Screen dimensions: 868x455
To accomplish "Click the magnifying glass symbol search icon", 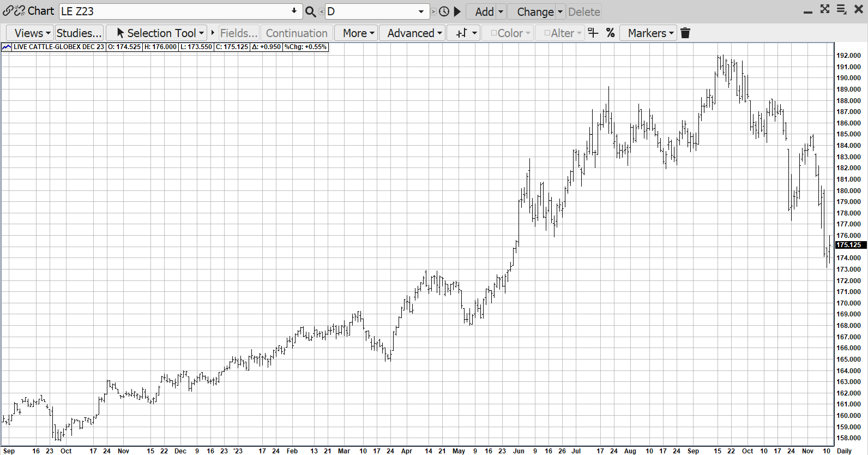I will [310, 11].
